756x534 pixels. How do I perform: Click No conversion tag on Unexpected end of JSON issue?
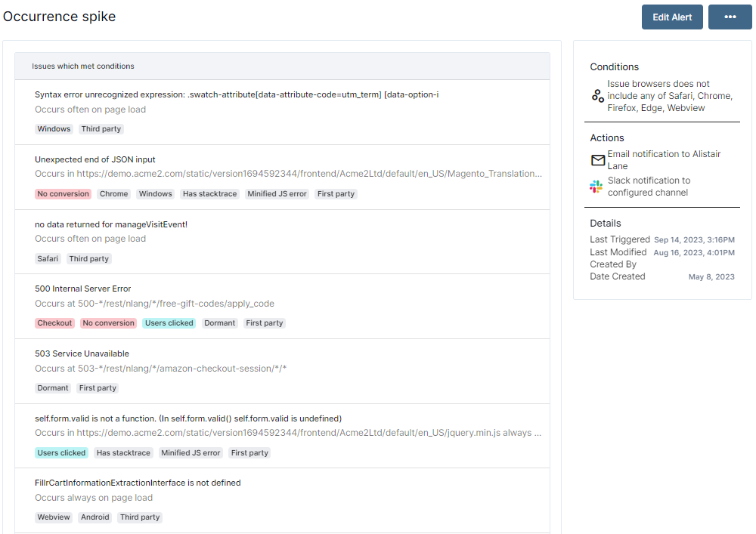point(64,193)
